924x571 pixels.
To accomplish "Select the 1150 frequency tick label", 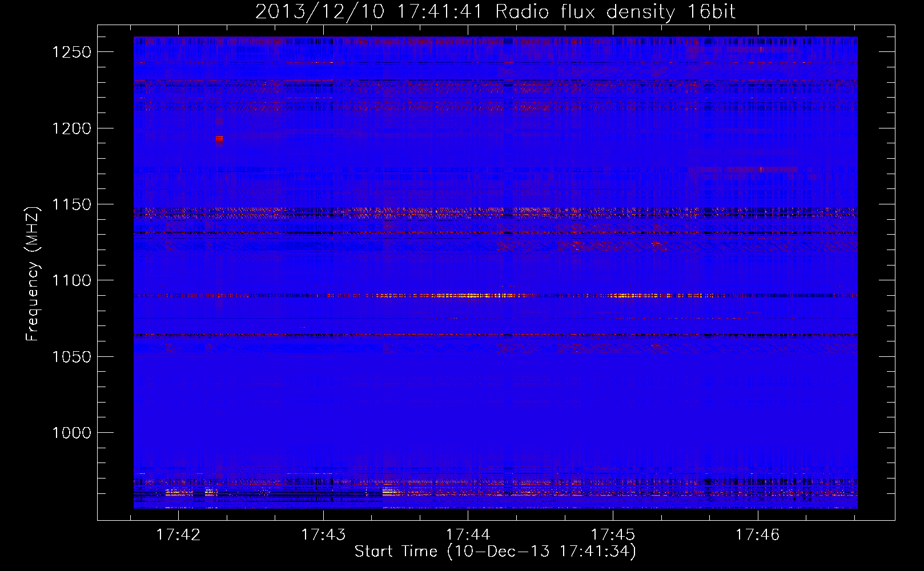I will click(x=71, y=204).
